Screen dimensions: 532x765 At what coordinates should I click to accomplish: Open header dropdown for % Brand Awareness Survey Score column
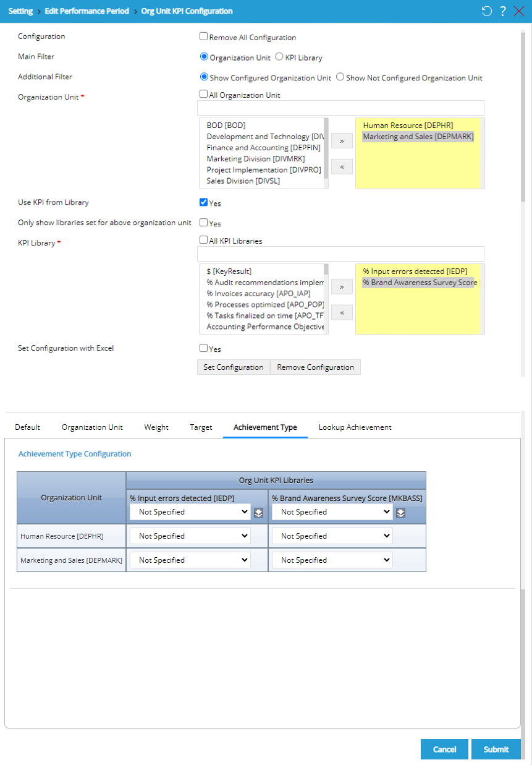pyautogui.click(x=332, y=512)
